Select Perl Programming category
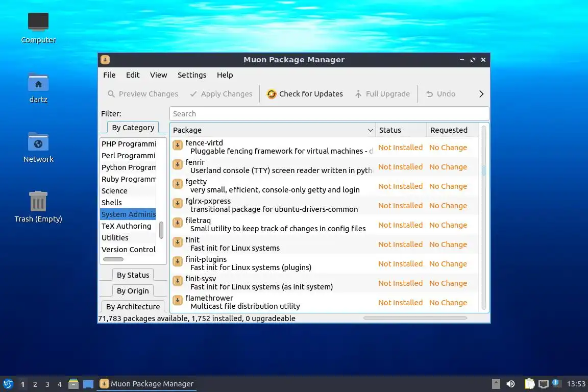 (x=128, y=155)
